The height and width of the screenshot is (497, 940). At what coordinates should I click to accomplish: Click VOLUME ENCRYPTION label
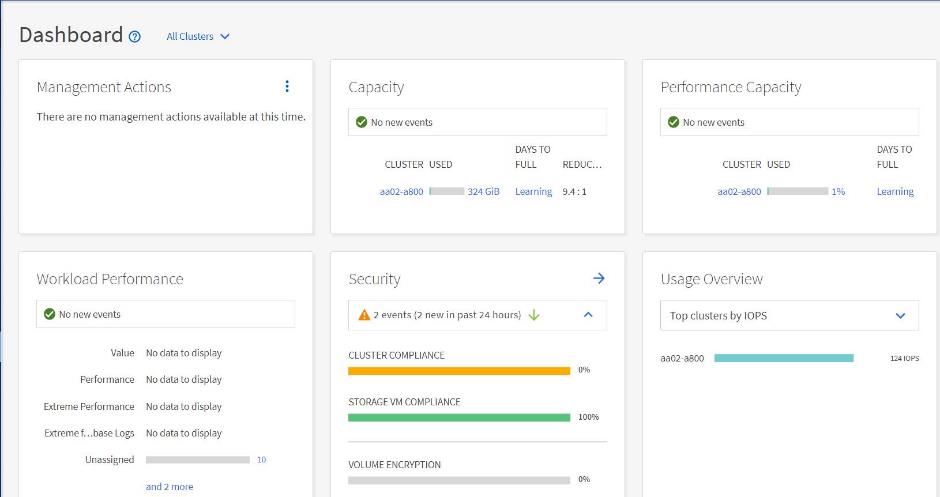tap(394, 465)
